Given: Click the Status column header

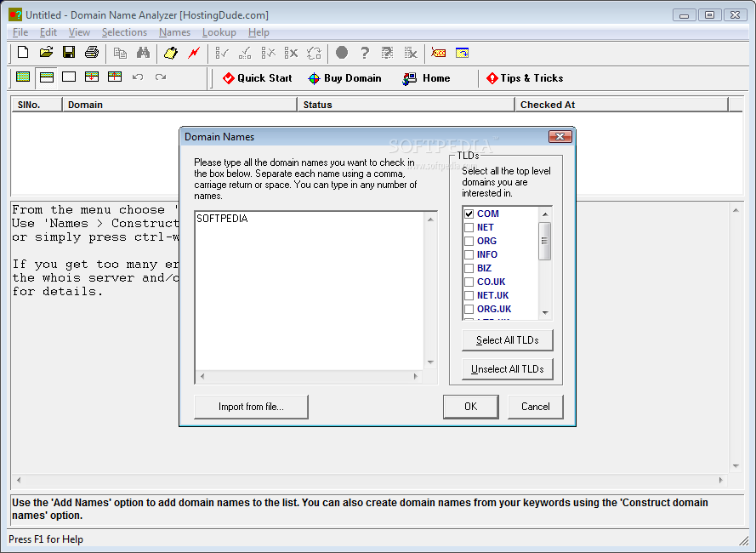Looking at the screenshot, I should (x=406, y=105).
